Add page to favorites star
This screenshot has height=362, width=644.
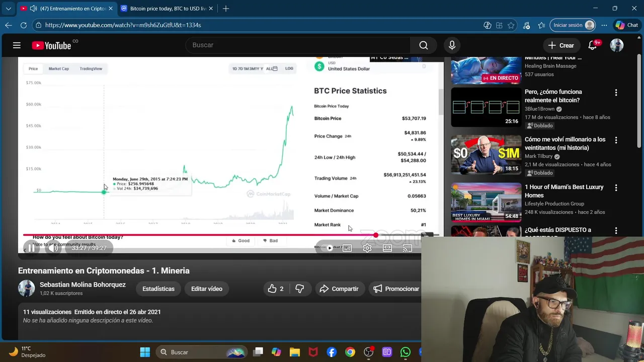[x=511, y=25]
